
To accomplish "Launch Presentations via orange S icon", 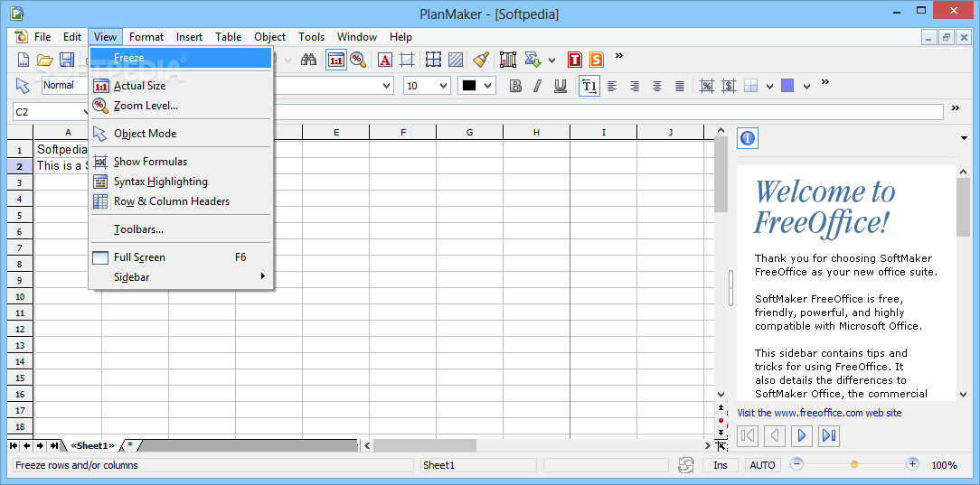I will coord(597,60).
